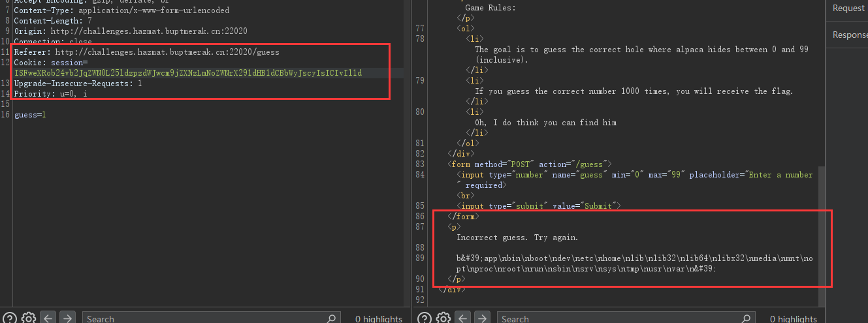Viewport: 868px width, 323px height.
Task: Click the 'guess=1' request body line
Action: 30,115
